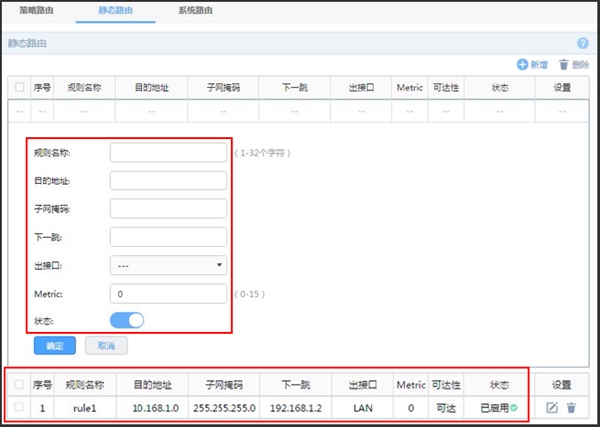
Task: Click the 192.168.1.2 next hop cell
Action: coord(295,408)
